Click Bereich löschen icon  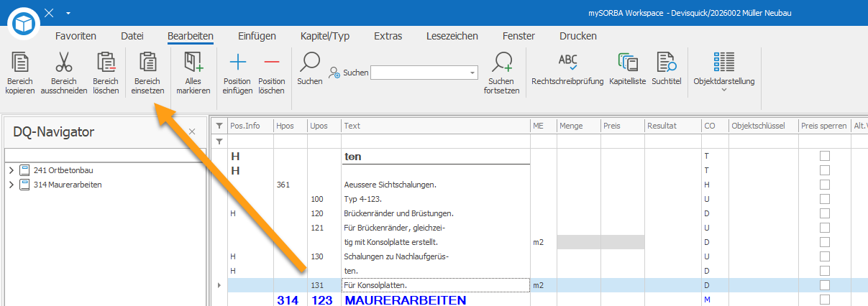[x=106, y=62]
